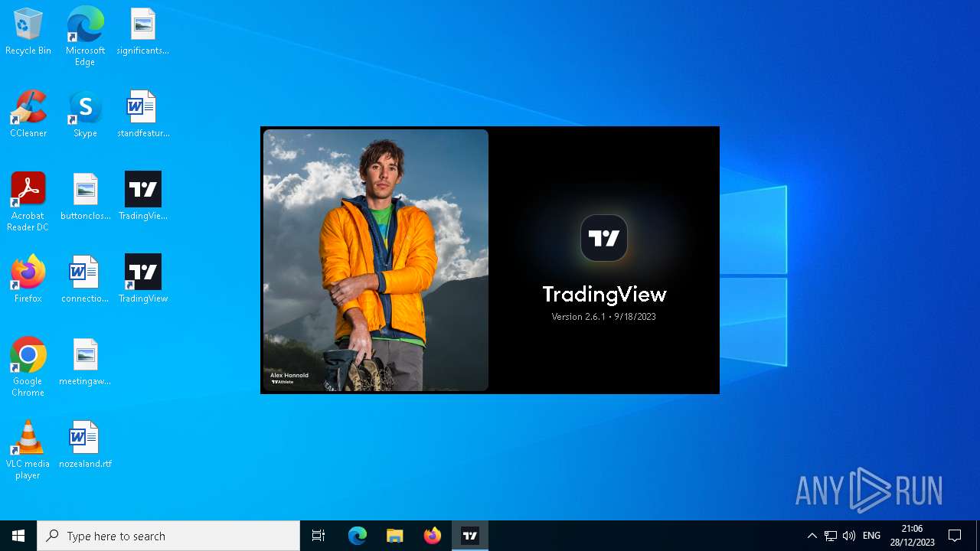Select the connectio Word document icon

[x=85, y=279]
